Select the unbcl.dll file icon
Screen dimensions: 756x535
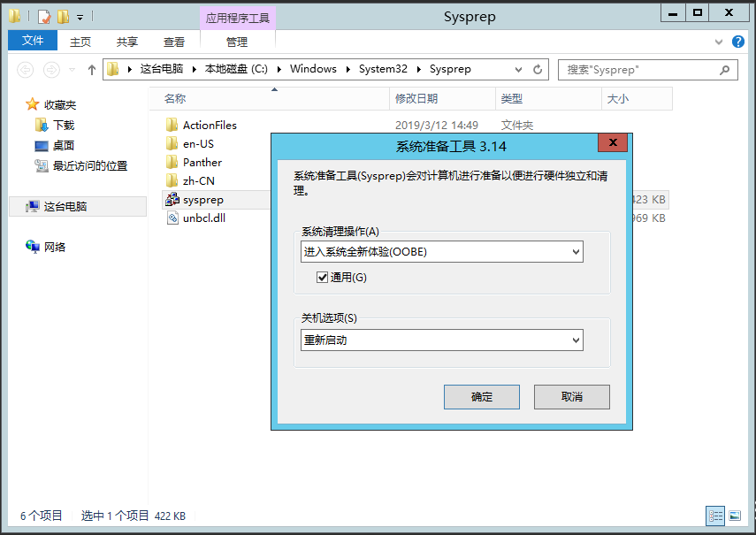(x=172, y=218)
